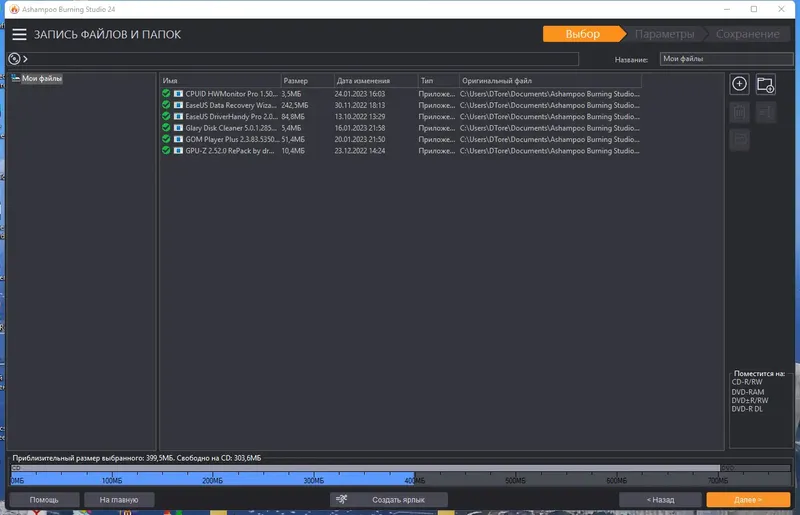
Task: Click the 400МБ mark on capacity scale
Action: click(x=415, y=481)
